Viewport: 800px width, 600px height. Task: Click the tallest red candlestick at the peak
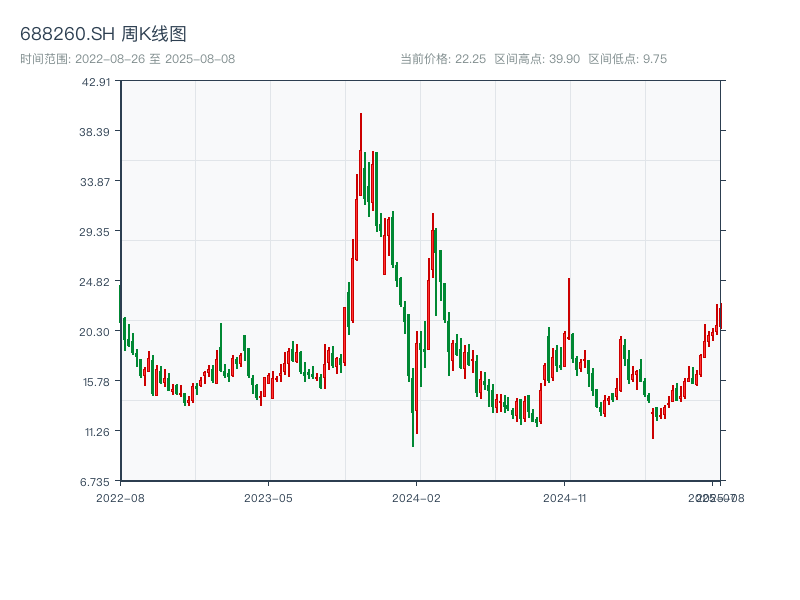click(x=361, y=154)
